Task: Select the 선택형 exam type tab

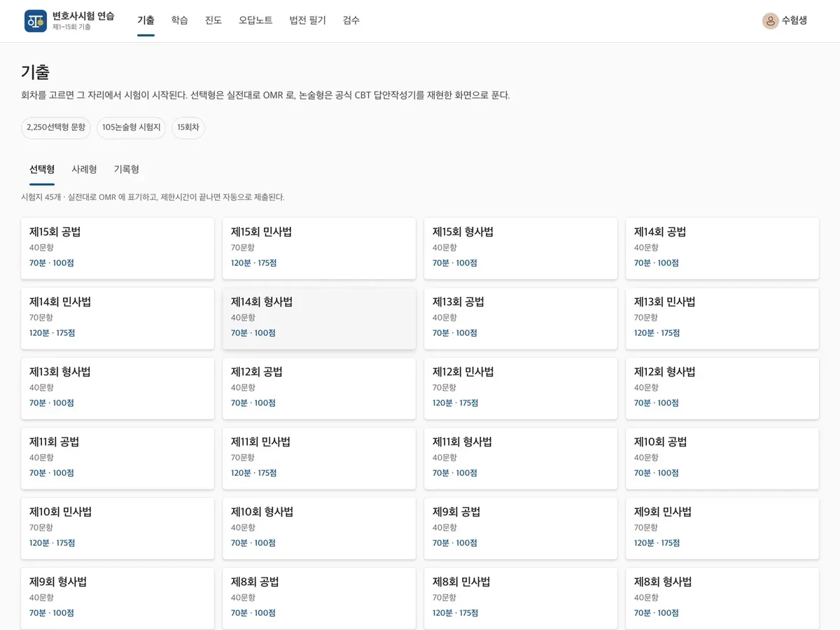Action: (x=42, y=169)
